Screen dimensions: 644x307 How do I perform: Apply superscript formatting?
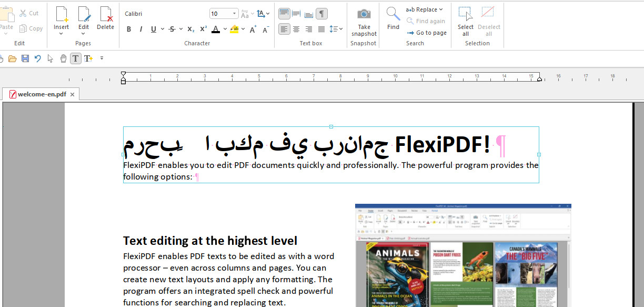pyautogui.click(x=203, y=29)
